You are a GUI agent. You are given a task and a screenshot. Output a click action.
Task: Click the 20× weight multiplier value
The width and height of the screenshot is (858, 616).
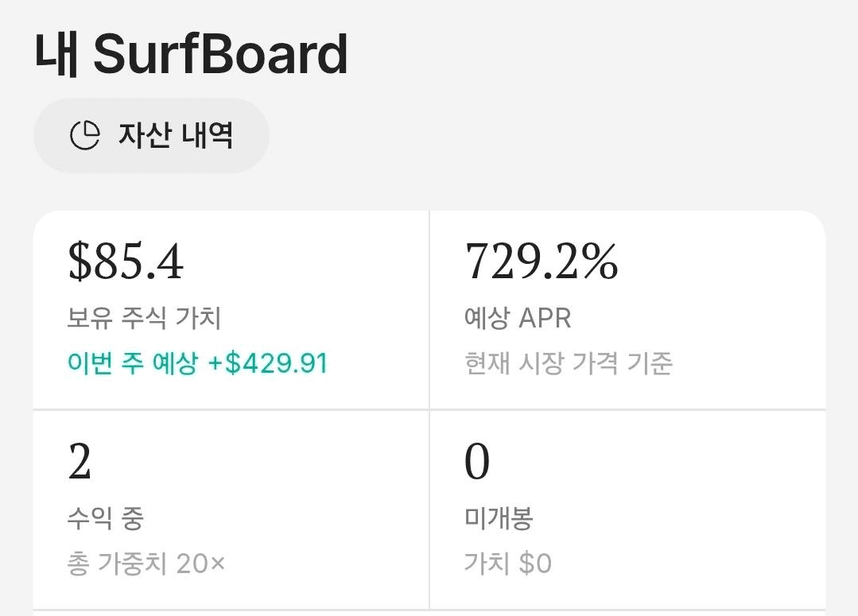(x=200, y=564)
